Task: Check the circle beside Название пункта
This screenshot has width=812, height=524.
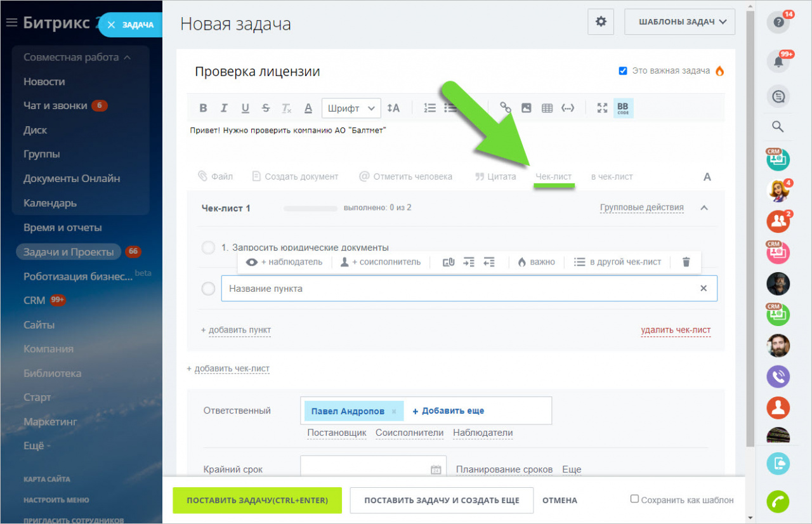Action: [x=208, y=289]
